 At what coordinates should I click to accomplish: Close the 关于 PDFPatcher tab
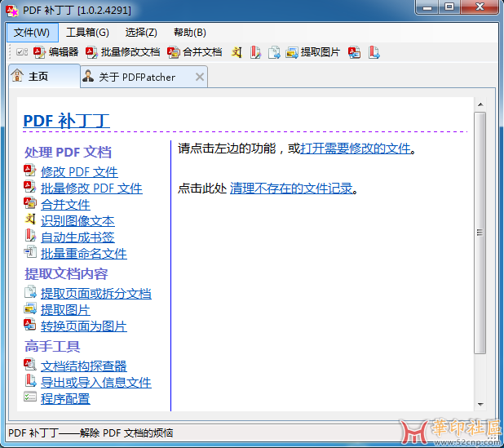(x=200, y=77)
